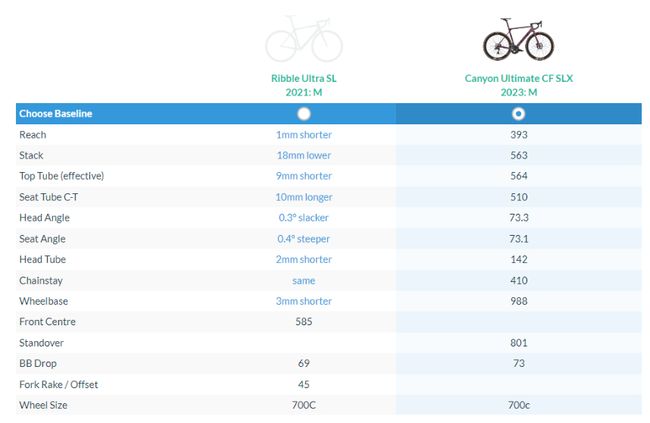Click the Wheelbase row label

pyautogui.click(x=43, y=301)
